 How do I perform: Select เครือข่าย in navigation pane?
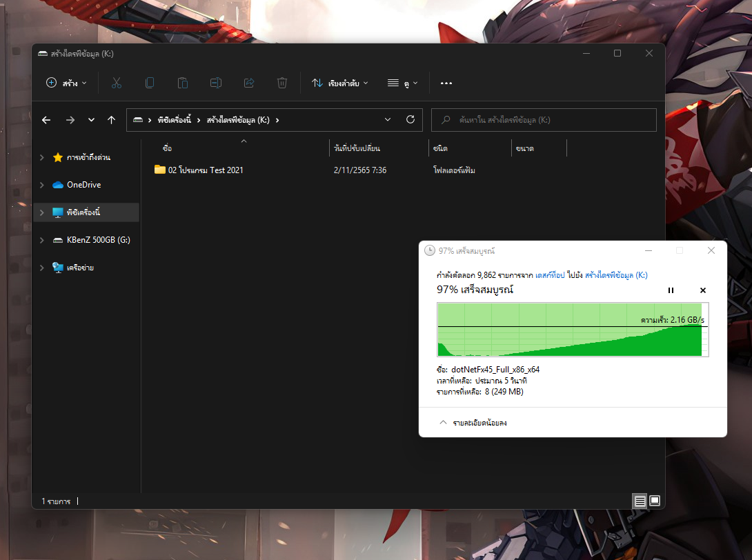[x=80, y=268]
